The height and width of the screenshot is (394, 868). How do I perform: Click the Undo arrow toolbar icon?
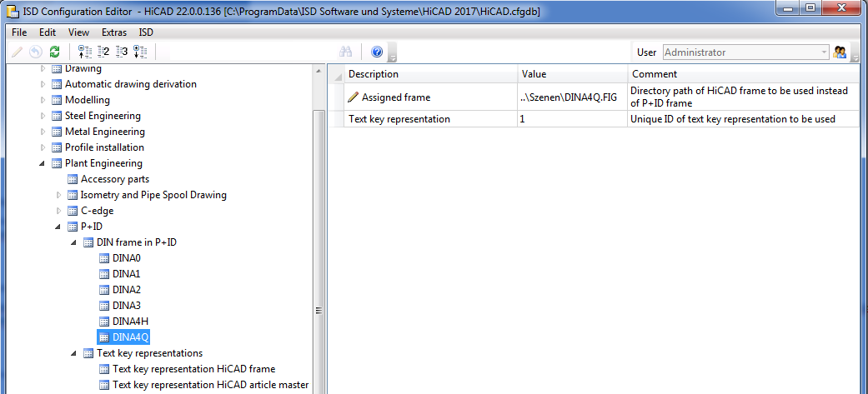point(35,52)
